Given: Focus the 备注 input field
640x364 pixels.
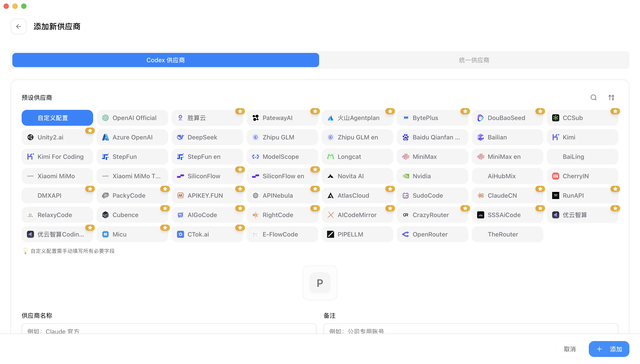Looking at the screenshot, I should (x=471, y=329).
